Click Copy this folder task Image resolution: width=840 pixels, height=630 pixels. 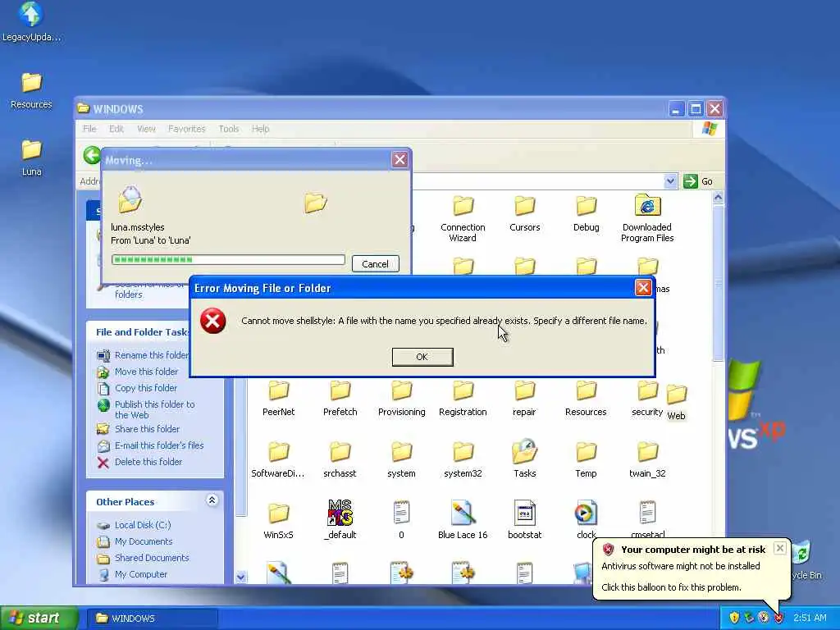coord(137,388)
